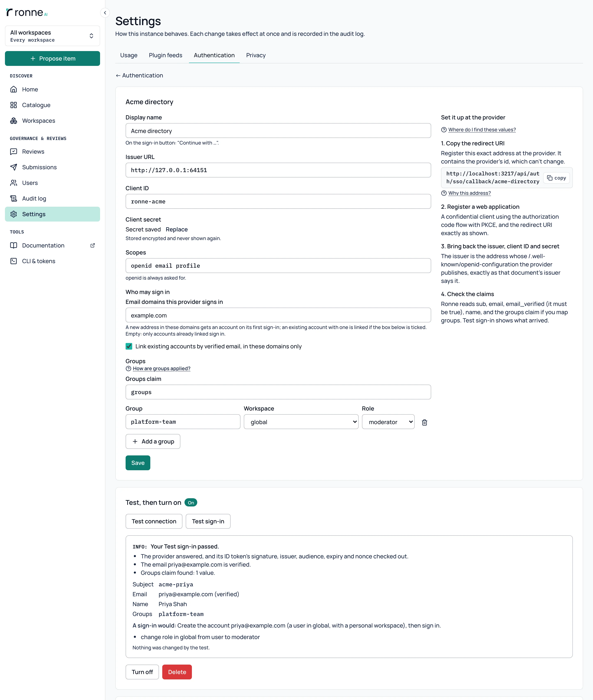Switch to the Privacy tab
The height and width of the screenshot is (700, 593).
pos(256,55)
